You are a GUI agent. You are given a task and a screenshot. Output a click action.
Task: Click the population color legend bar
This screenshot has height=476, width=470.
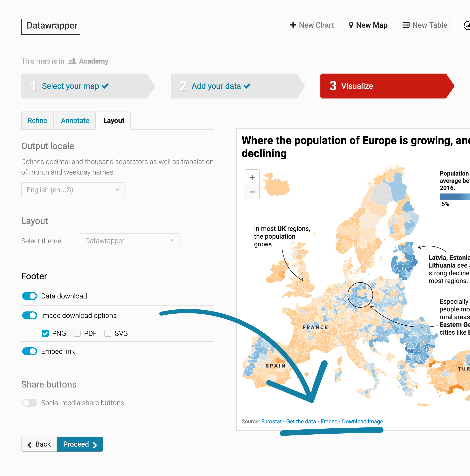point(455,196)
